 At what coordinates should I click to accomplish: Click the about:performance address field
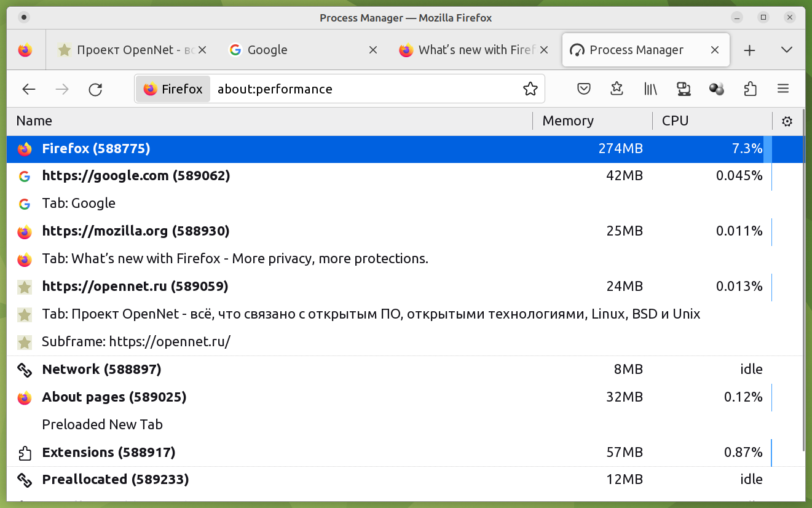(363, 89)
